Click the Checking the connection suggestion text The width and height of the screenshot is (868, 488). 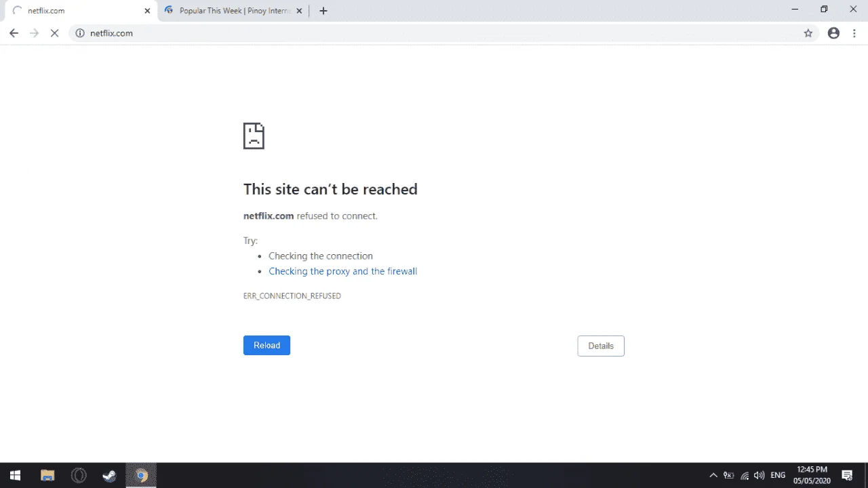pyautogui.click(x=321, y=256)
